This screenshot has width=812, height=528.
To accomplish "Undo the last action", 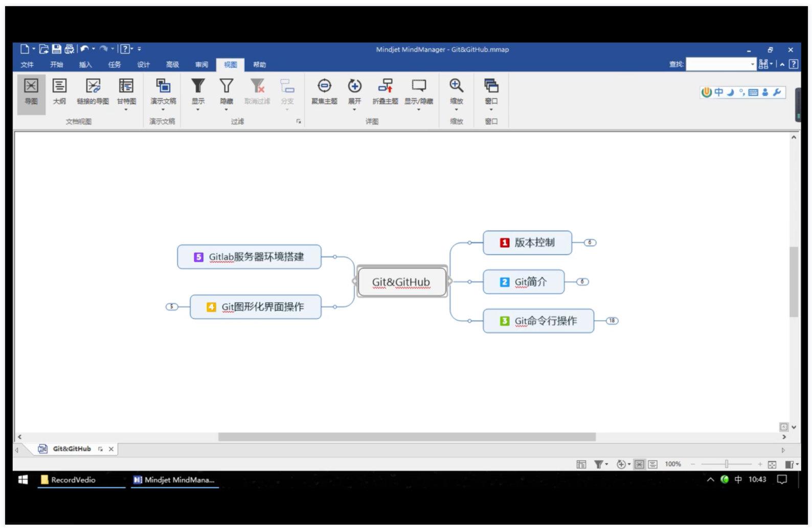I will [x=85, y=49].
